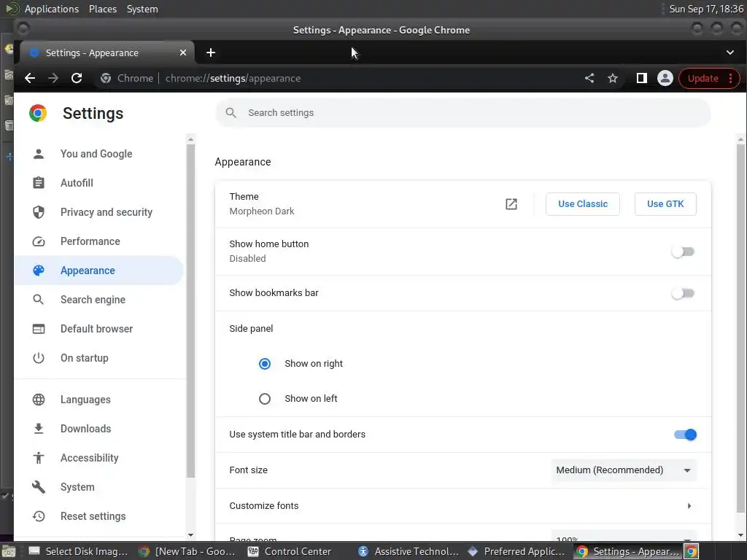Enable the Show home button toggle
The image size is (747, 560).
tap(683, 252)
